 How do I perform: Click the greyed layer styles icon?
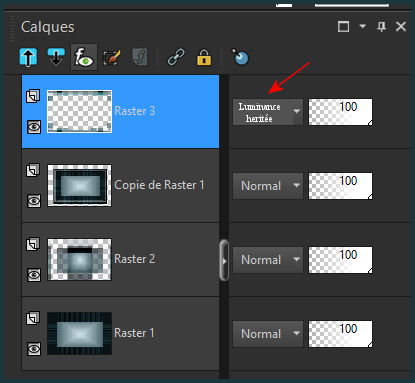coord(140,57)
